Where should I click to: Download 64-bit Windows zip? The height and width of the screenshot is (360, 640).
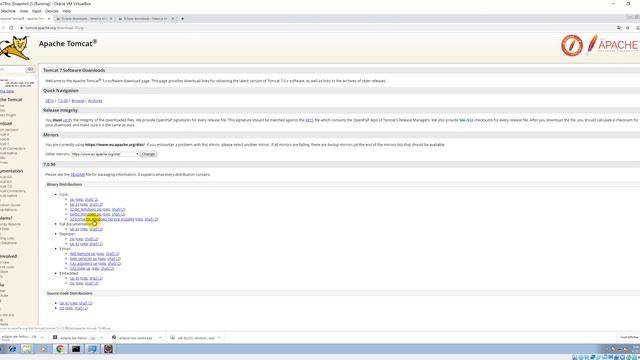(x=86, y=214)
